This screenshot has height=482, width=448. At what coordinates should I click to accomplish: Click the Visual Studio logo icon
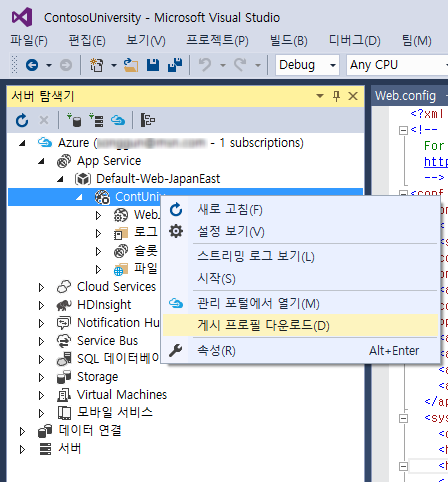pyautogui.click(x=22, y=17)
